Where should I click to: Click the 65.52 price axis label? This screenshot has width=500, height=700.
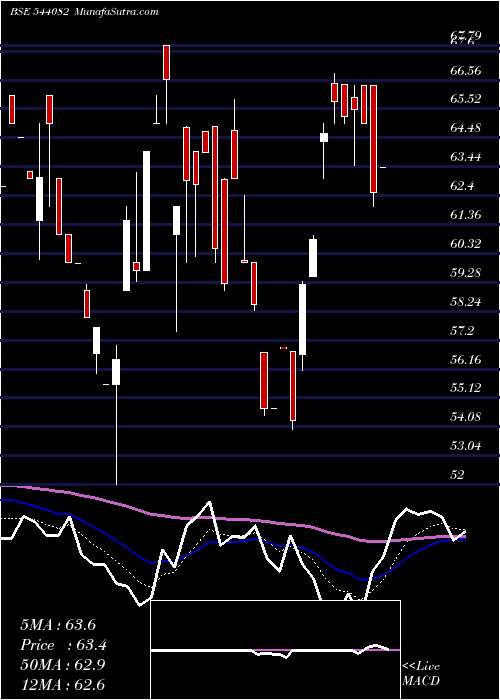466,99
